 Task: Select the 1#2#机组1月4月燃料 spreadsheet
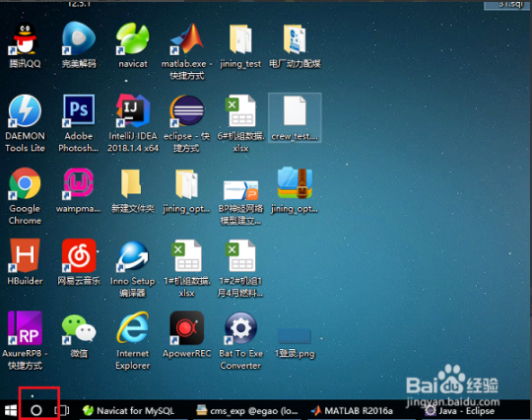click(x=240, y=268)
